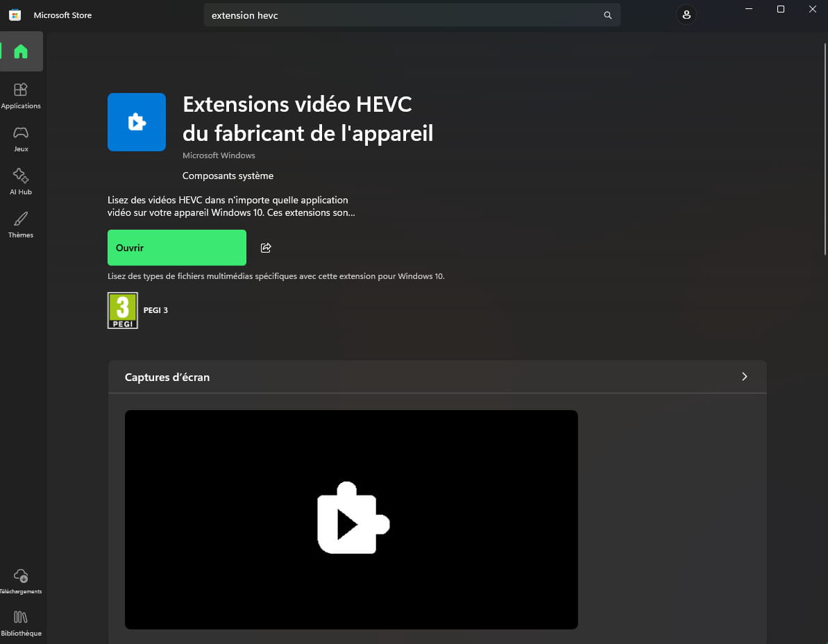
Task: Maximize the Microsoft Store window
Action: pos(781,9)
